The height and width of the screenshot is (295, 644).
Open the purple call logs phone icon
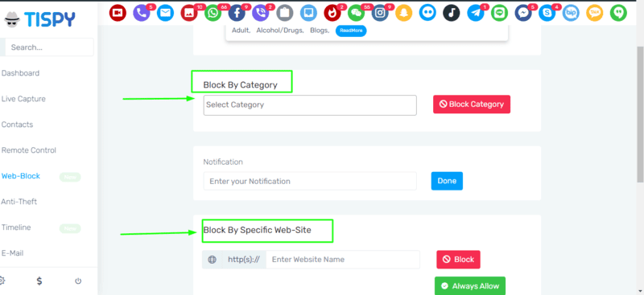pos(142,14)
